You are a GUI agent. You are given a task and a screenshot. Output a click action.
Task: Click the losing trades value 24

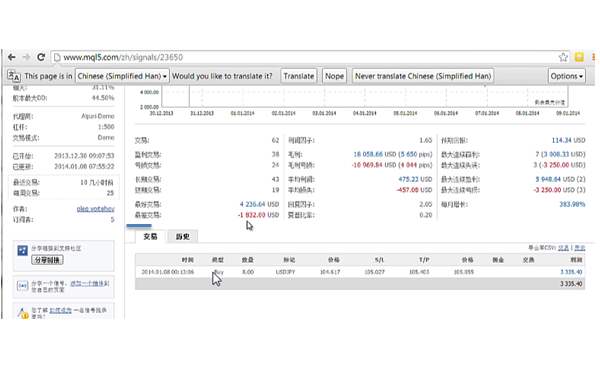pos(276,165)
